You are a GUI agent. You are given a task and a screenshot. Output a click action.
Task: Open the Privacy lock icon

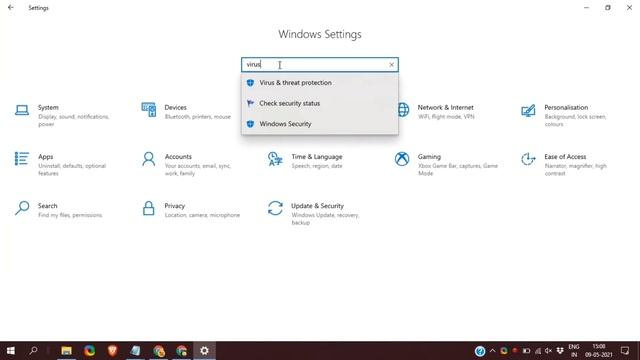click(149, 208)
